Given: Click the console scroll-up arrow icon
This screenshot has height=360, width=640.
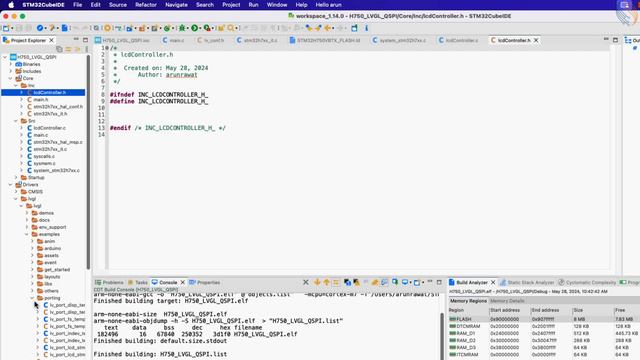Looking at the screenshot, I should tap(326, 282).
